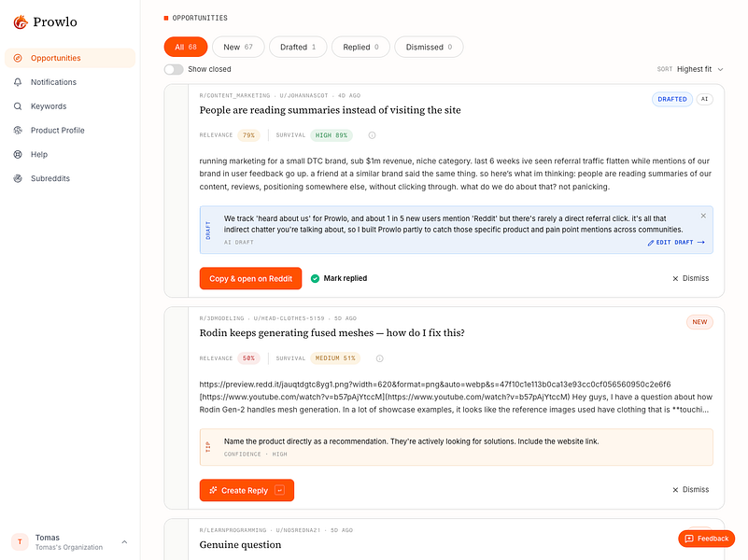748x560 pixels.
Task: Open the Edit Draft link
Action: pyautogui.click(x=676, y=243)
